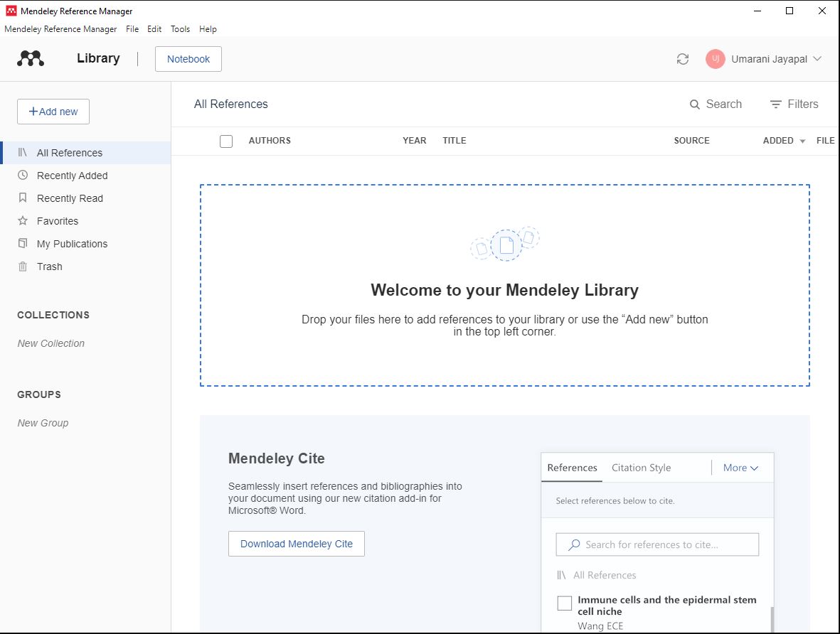Open Trash in sidebar

click(86, 266)
